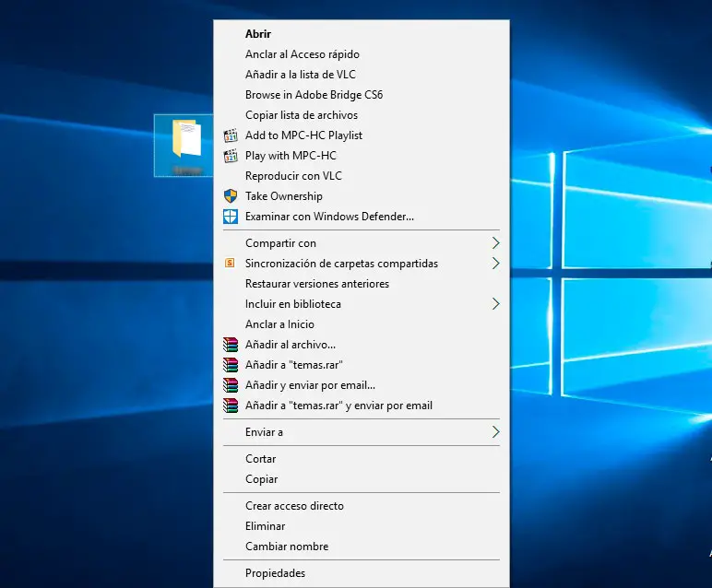Click the MPC-HC icon beside Add to Playlist
This screenshot has width=712, height=588.
[x=231, y=135]
